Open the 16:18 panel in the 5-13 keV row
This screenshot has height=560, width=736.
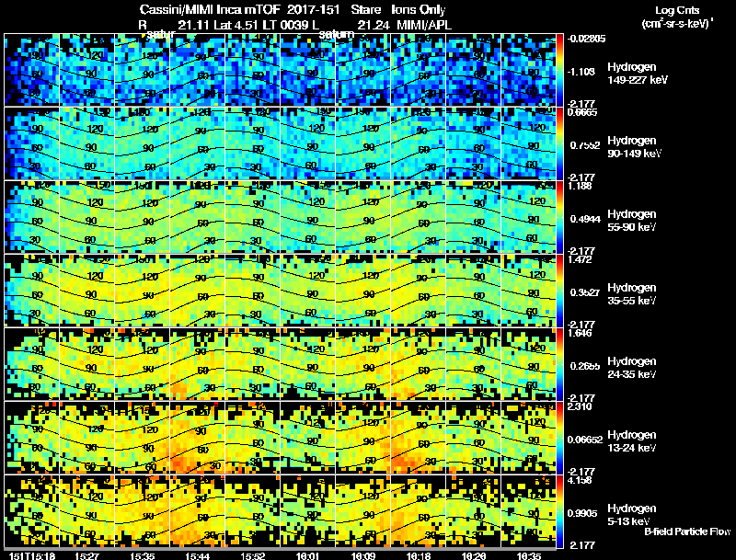click(x=418, y=511)
